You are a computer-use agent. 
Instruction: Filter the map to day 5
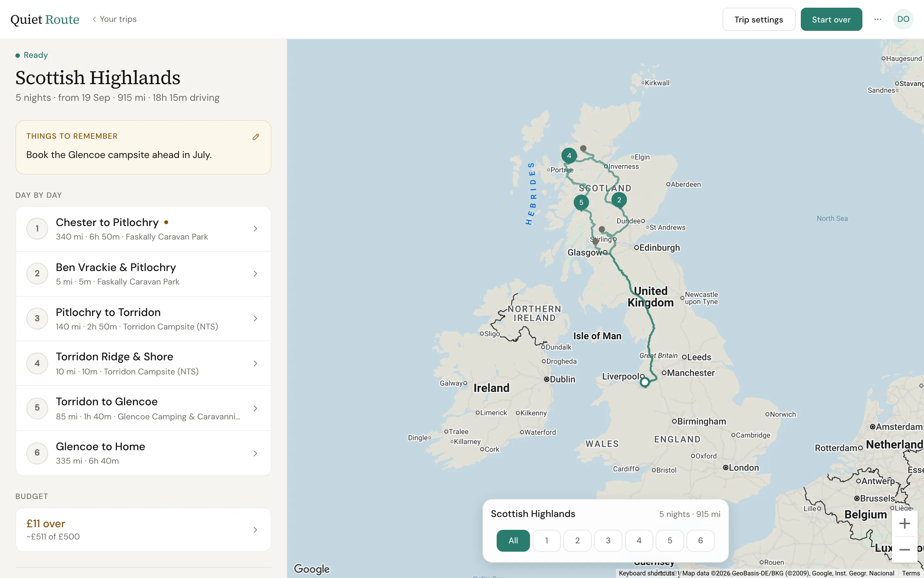click(x=670, y=540)
